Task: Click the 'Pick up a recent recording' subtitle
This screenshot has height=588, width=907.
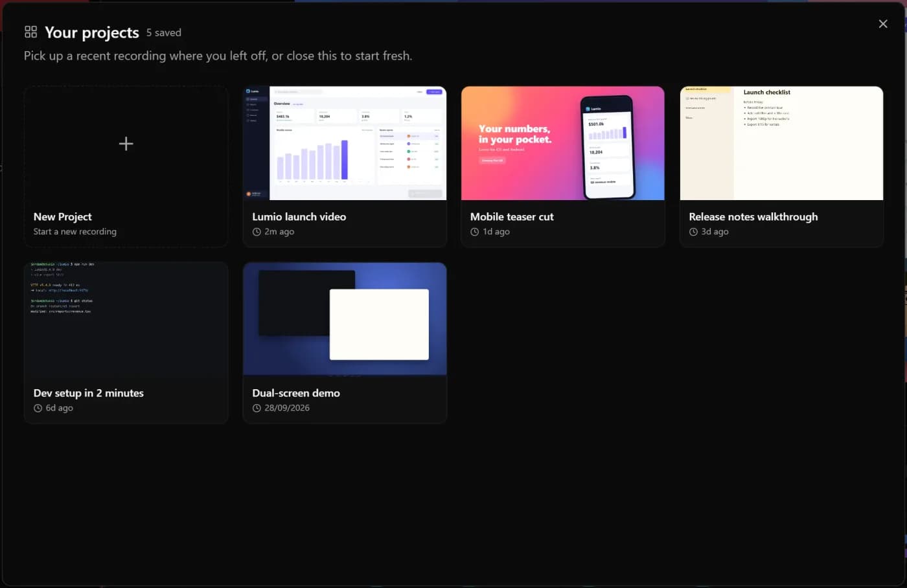Action: tap(218, 56)
